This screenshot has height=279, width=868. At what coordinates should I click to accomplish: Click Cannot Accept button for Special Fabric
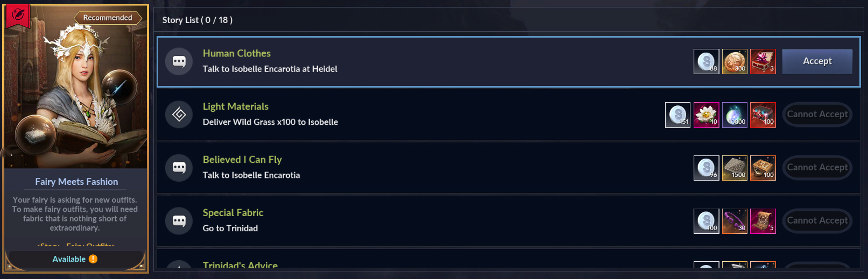817,221
